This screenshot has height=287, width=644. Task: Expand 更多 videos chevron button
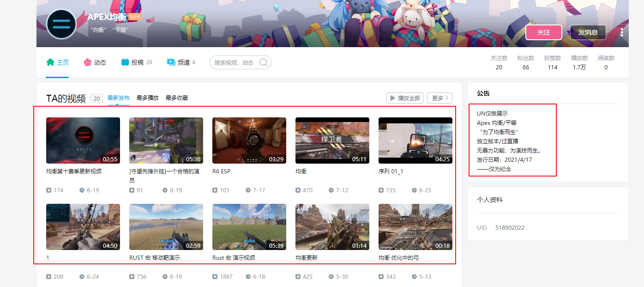pos(439,98)
